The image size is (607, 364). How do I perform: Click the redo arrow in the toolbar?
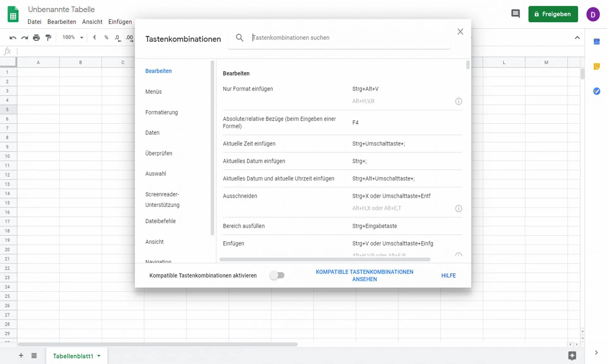coord(24,38)
